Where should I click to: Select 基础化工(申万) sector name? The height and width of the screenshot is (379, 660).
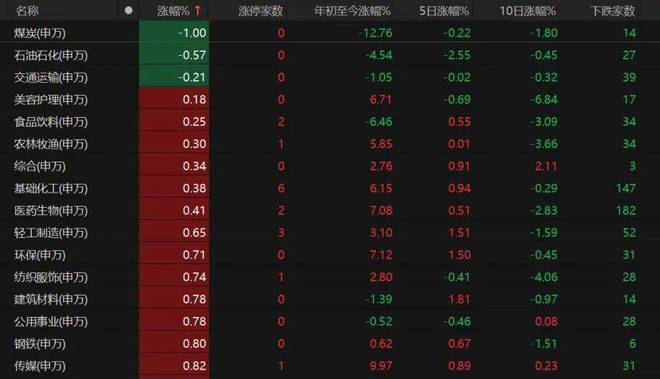click(x=51, y=188)
